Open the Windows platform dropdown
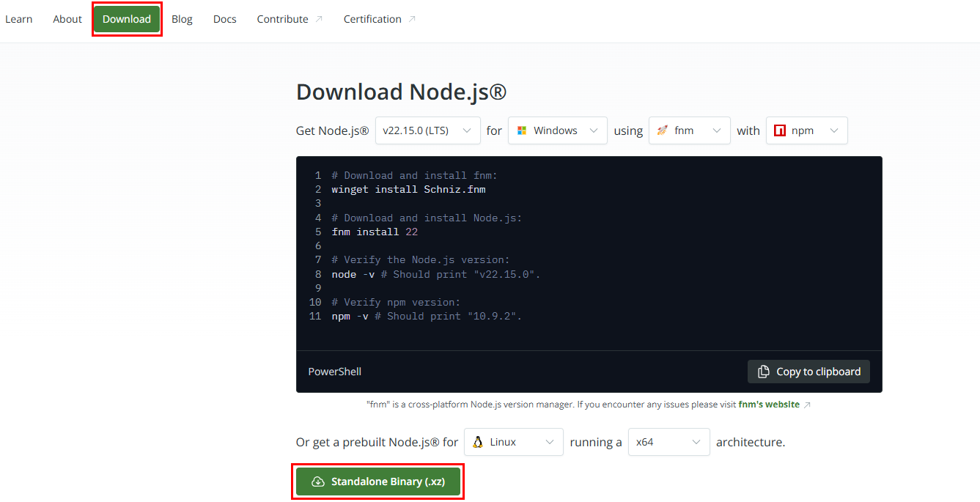980x502 pixels. [558, 130]
